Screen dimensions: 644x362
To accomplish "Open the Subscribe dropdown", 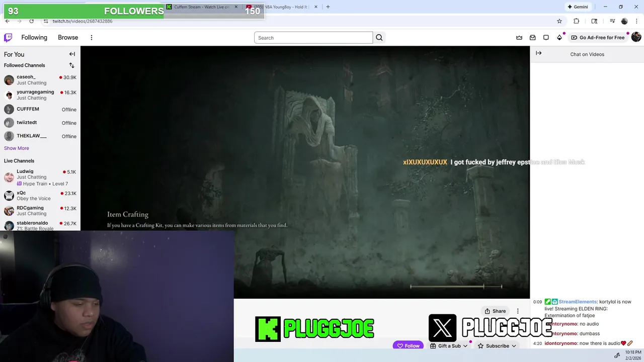I will pos(497,346).
